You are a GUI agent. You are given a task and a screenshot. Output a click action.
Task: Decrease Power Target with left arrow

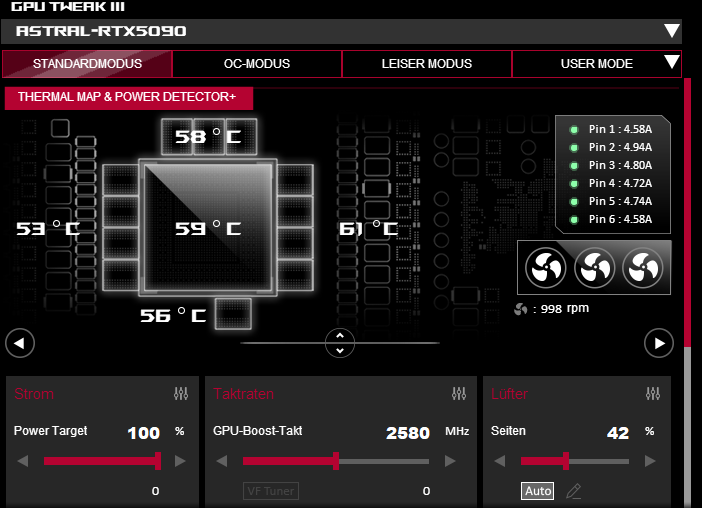[22, 461]
